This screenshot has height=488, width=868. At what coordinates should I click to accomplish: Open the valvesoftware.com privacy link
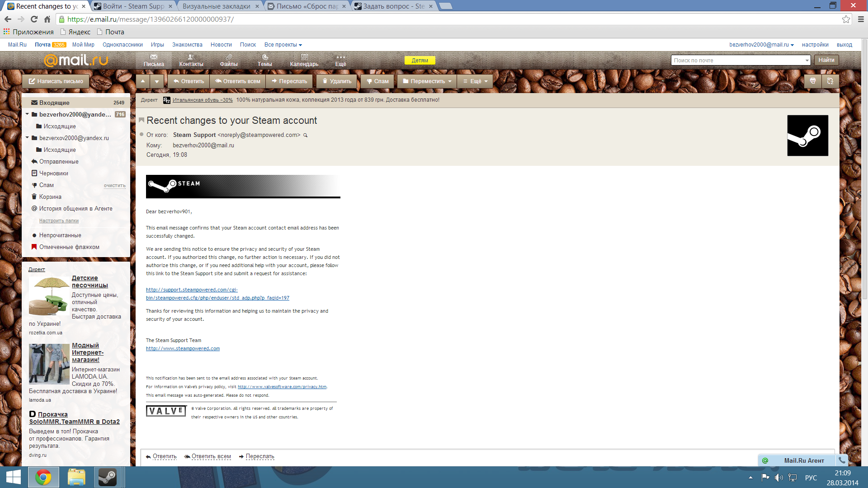(282, 387)
